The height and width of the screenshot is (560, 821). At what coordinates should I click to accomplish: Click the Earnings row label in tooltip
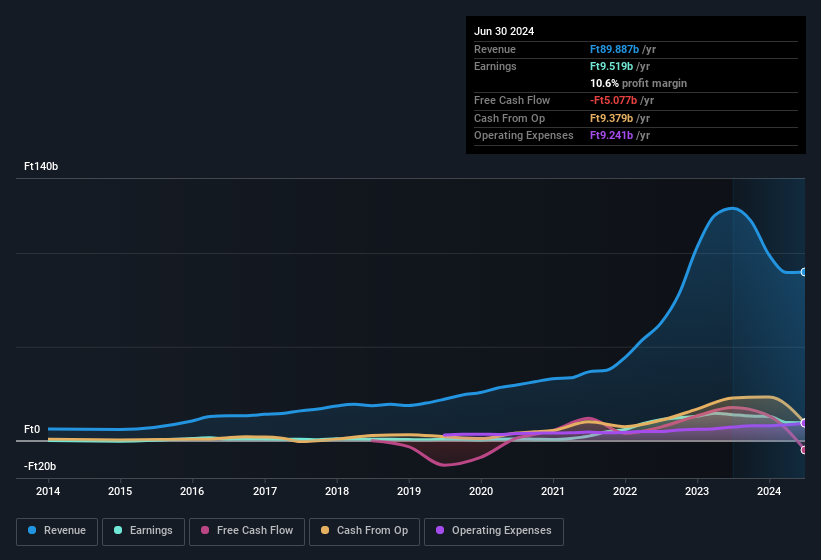click(495, 66)
